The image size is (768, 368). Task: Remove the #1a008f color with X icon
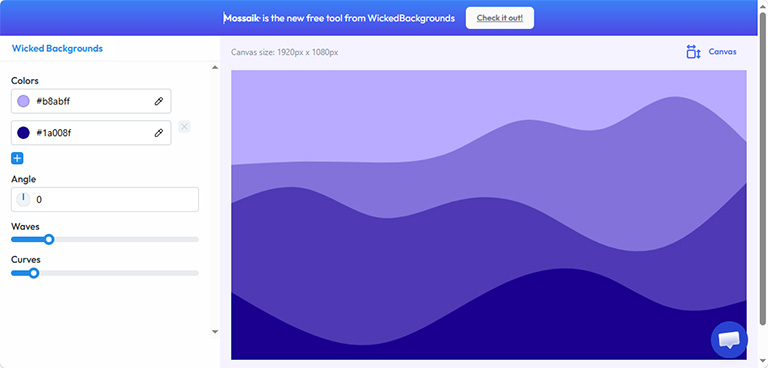(184, 127)
